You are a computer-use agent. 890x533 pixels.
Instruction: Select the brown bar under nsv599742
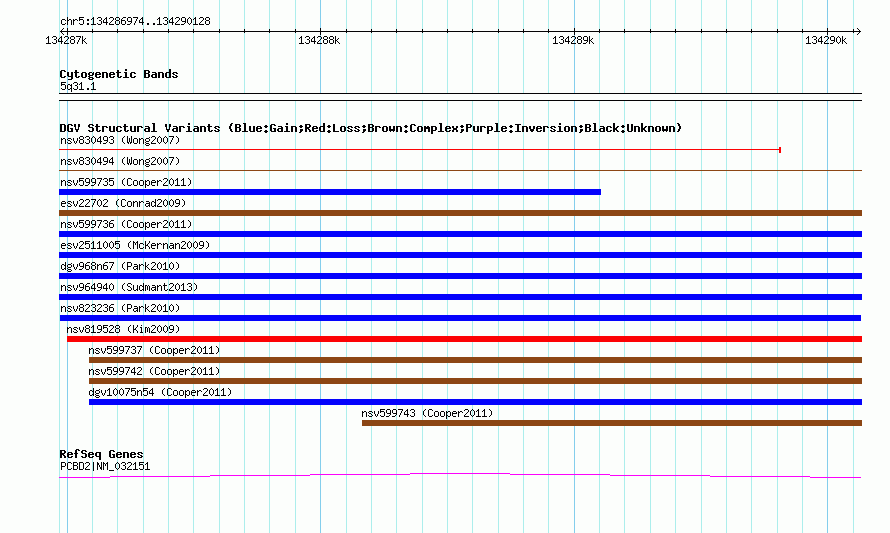[475, 381]
